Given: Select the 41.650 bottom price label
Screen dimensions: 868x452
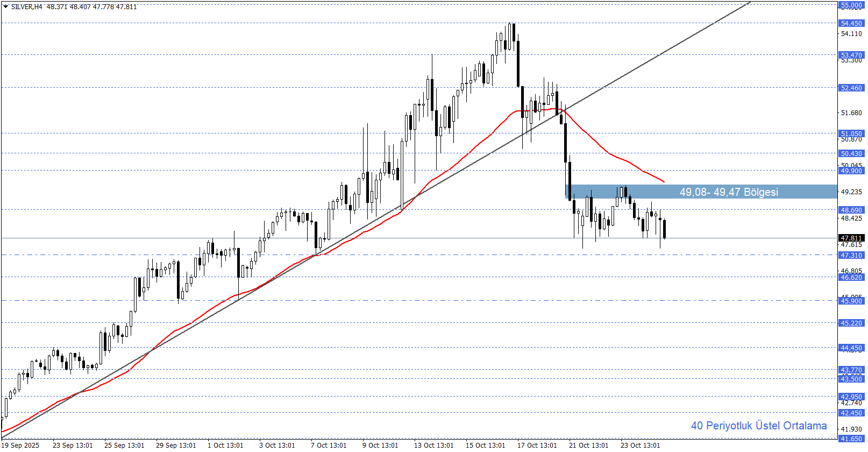Looking at the screenshot, I should tap(851, 439).
